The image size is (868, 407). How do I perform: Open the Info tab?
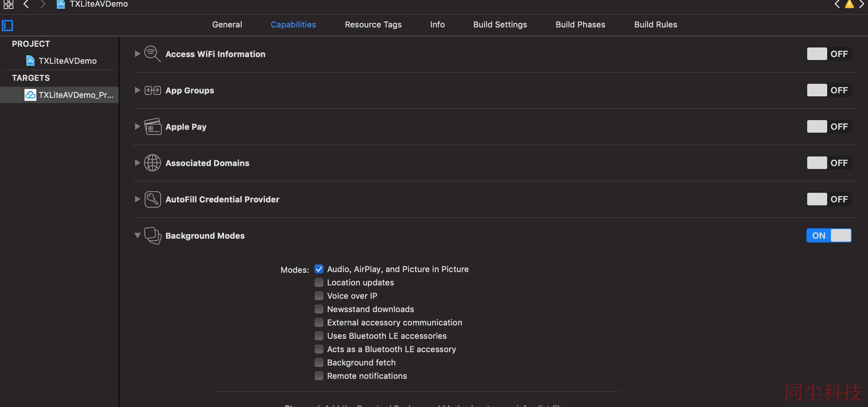[437, 24]
